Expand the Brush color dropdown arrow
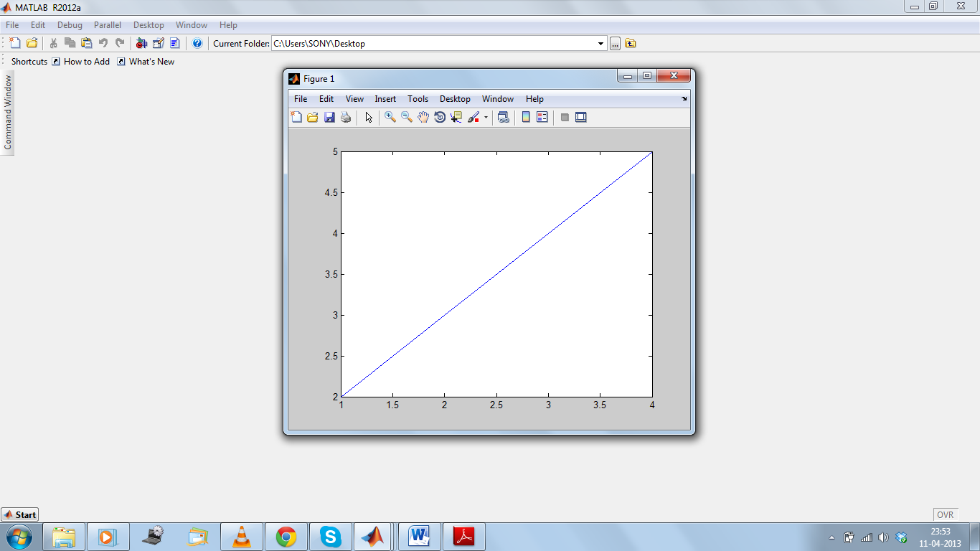Viewport: 980px width, 551px height. point(486,117)
